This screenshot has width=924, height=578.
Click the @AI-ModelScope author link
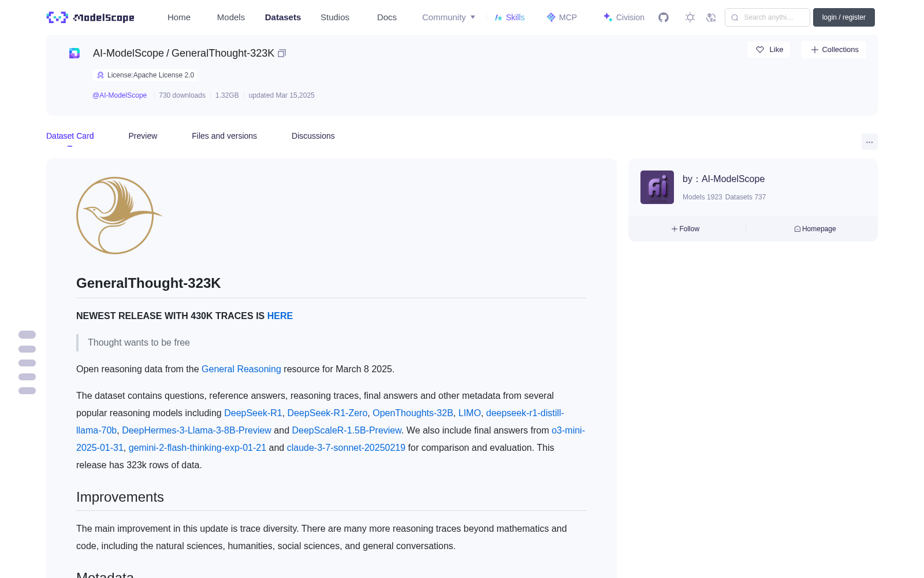point(120,95)
